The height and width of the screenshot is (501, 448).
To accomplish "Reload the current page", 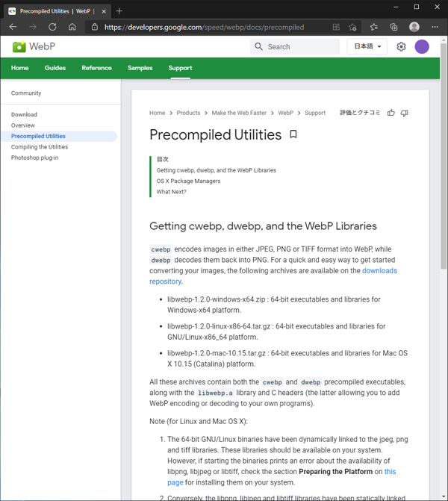I will [x=52, y=27].
